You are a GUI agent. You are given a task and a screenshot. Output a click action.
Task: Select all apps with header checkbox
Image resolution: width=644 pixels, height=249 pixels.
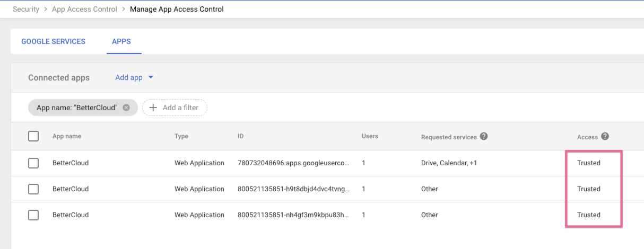33,136
